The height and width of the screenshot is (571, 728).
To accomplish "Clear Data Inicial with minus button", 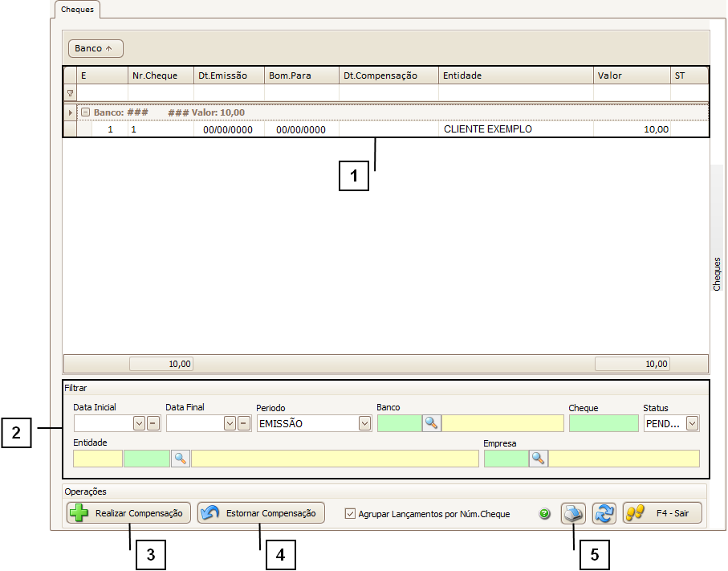I will 153,423.
